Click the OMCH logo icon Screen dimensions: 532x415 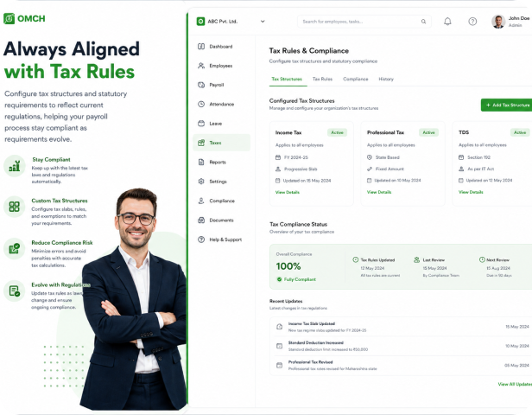(x=9, y=18)
